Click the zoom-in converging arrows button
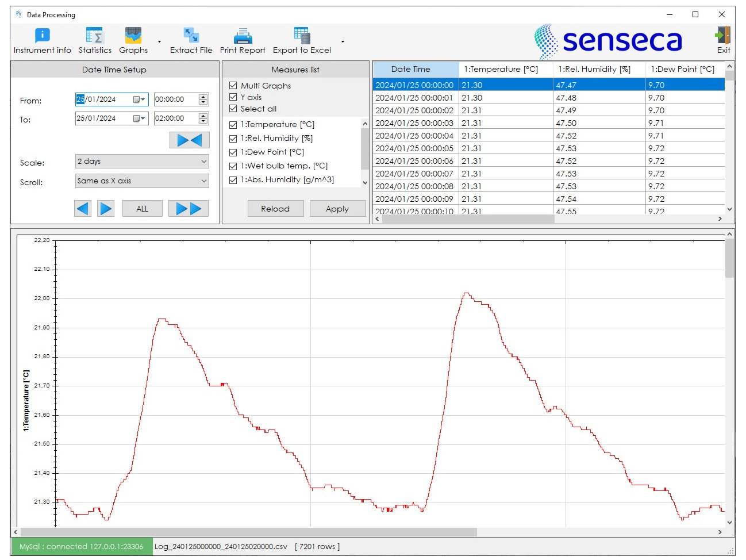The width and height of the screenshot is (746, 560). [x=189, y=140]
